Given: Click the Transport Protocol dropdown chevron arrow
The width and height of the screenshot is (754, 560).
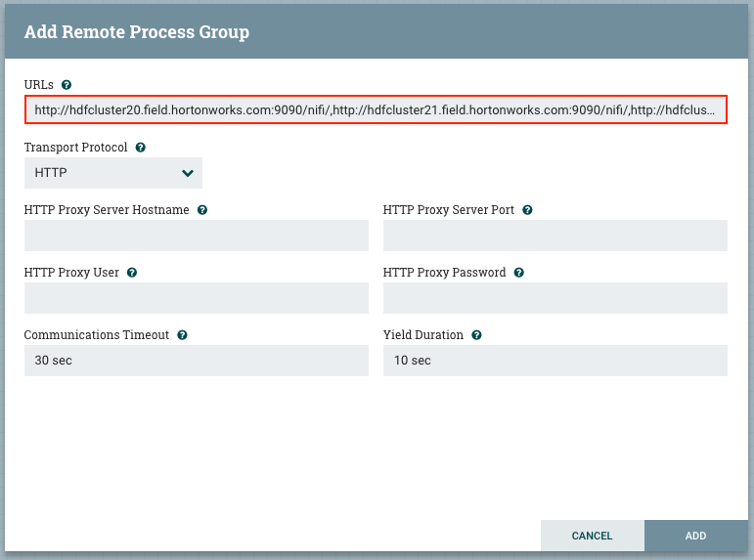Looking at the screenshot, I should [x=188, y=174].
